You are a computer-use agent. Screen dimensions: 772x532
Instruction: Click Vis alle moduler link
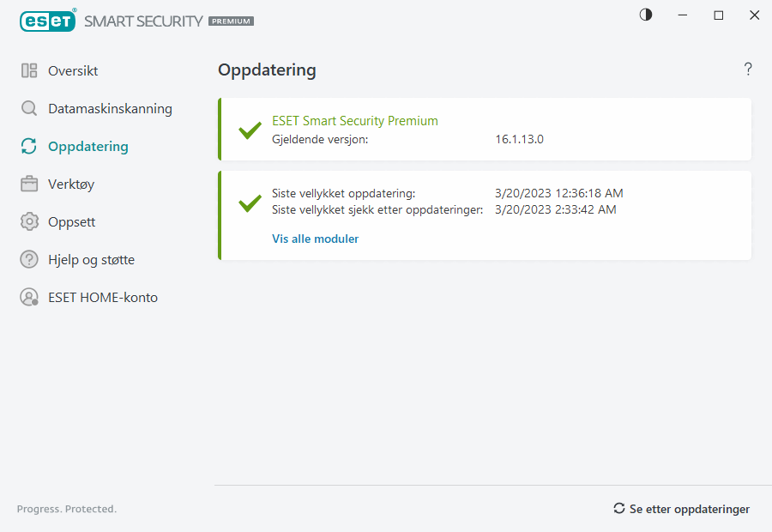click(315, 239)
